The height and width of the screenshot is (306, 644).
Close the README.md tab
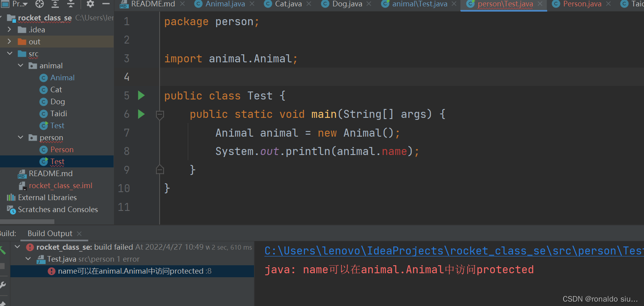point(182,4)
